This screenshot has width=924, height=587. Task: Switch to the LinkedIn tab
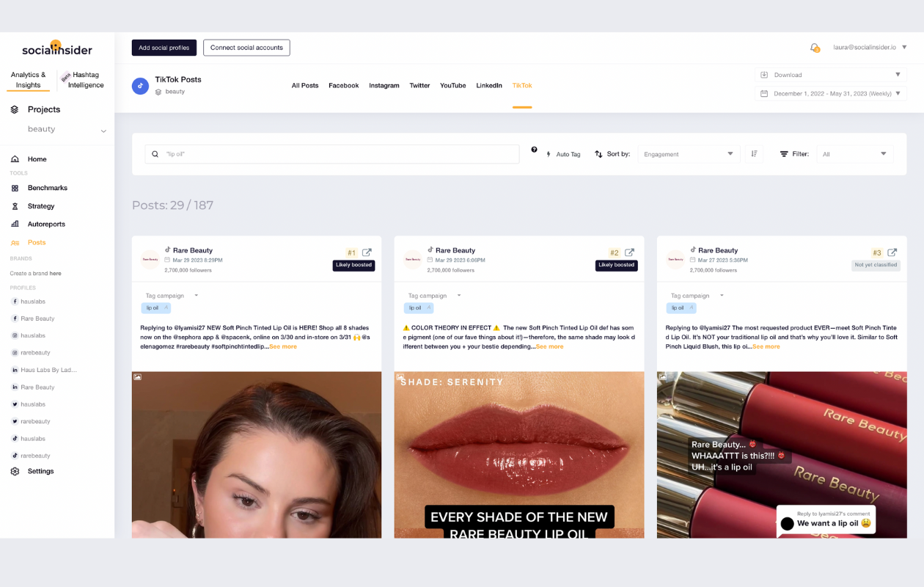[489, 86]
